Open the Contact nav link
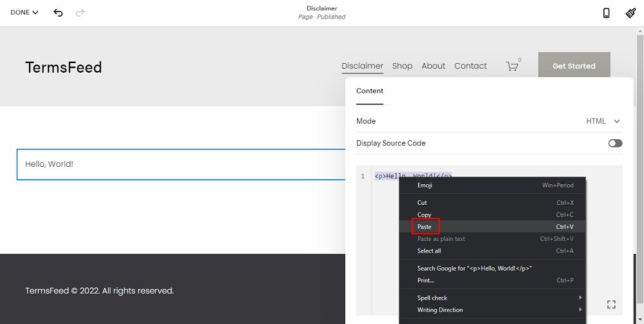 coord(470,66)
